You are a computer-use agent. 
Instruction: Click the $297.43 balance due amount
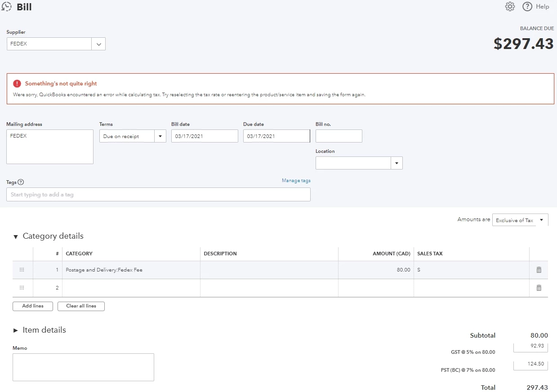tap(524, 44)
